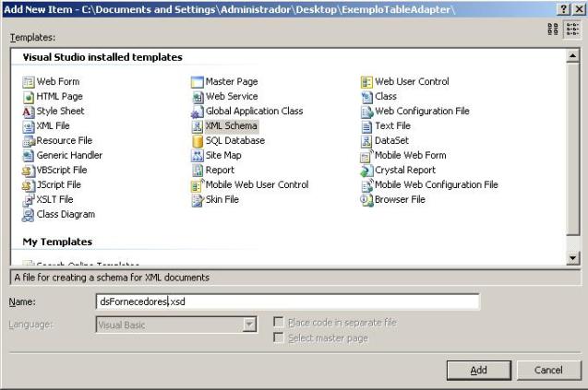Click the "Browser File" label text

(400, 199)
